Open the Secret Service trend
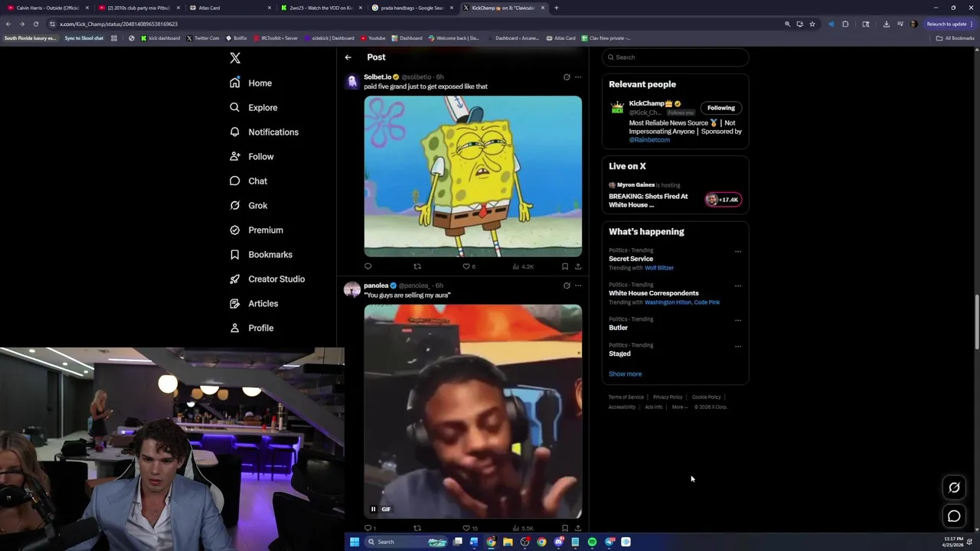Screen dimensions: 980x551 point(631,259)
